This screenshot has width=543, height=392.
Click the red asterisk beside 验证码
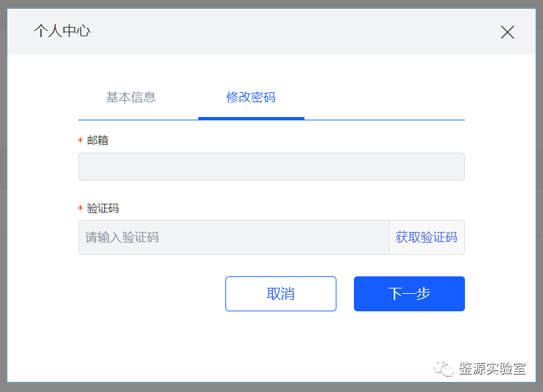tap(81, 208)
